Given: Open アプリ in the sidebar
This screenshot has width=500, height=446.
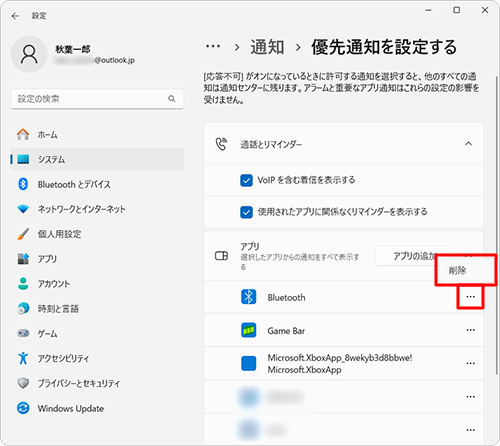Looking at the screenshot, I should (97, 259).
